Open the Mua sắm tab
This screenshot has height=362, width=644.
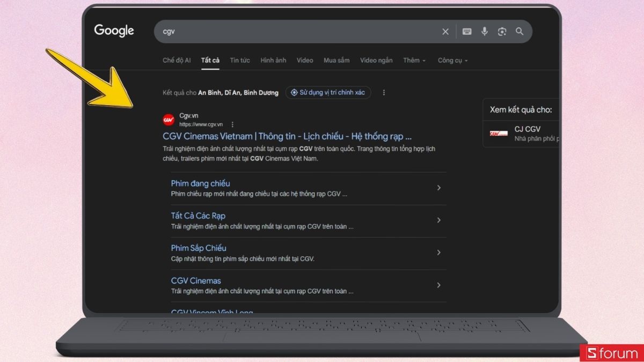click(x=336, y=60)
